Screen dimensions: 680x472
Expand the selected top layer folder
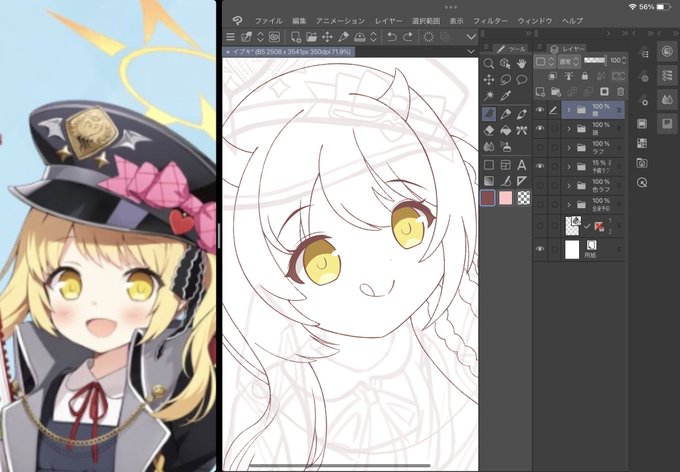[x=569, y=110]
